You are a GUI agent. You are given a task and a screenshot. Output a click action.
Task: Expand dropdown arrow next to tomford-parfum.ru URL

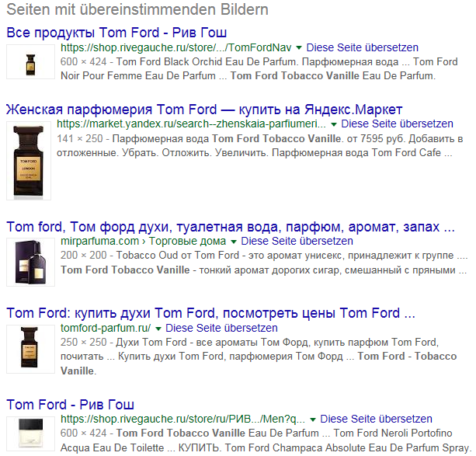158,329
